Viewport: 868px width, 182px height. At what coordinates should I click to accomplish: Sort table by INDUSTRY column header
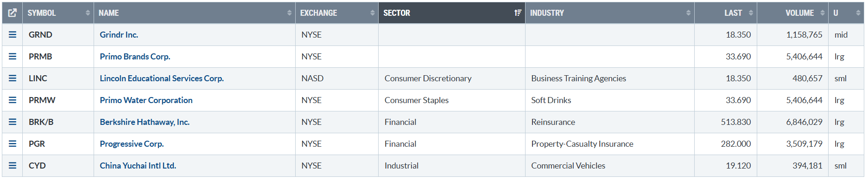coord(610,13)
